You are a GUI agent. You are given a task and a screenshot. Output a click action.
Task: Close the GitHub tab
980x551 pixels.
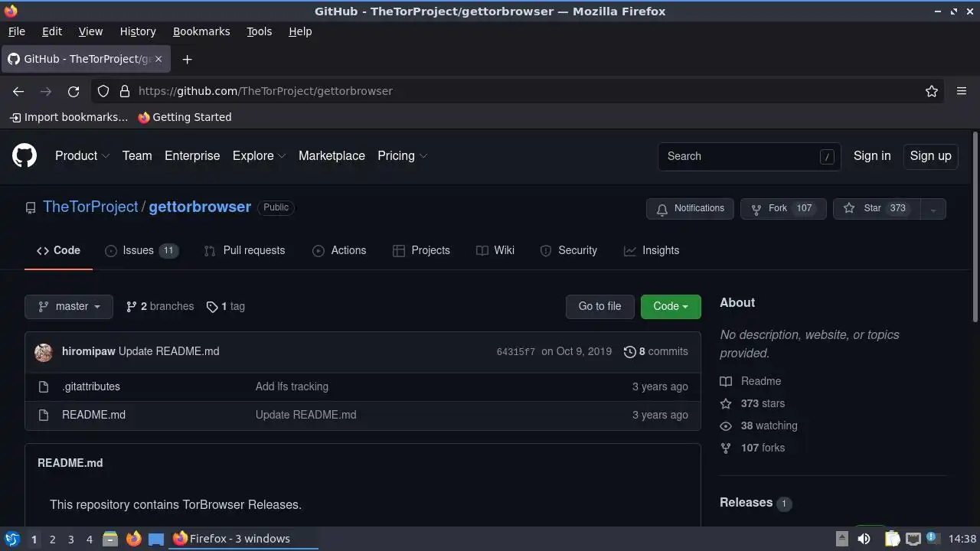pyautogui.click(x=158, y=59)
